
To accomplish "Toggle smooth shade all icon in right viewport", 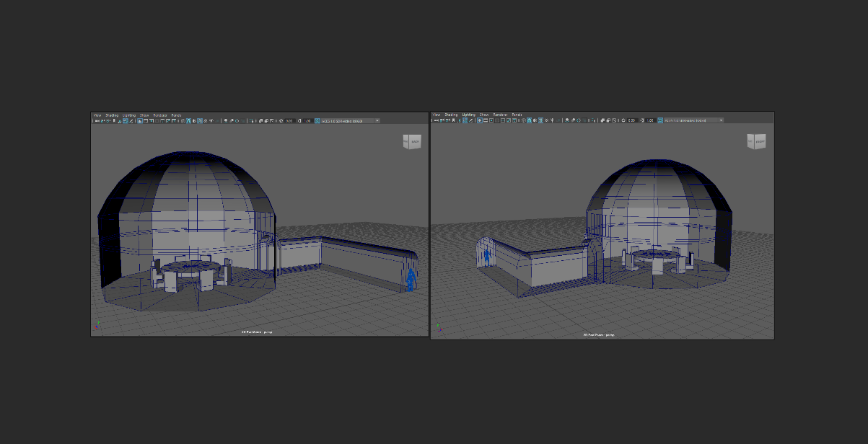I will point(529,120).
